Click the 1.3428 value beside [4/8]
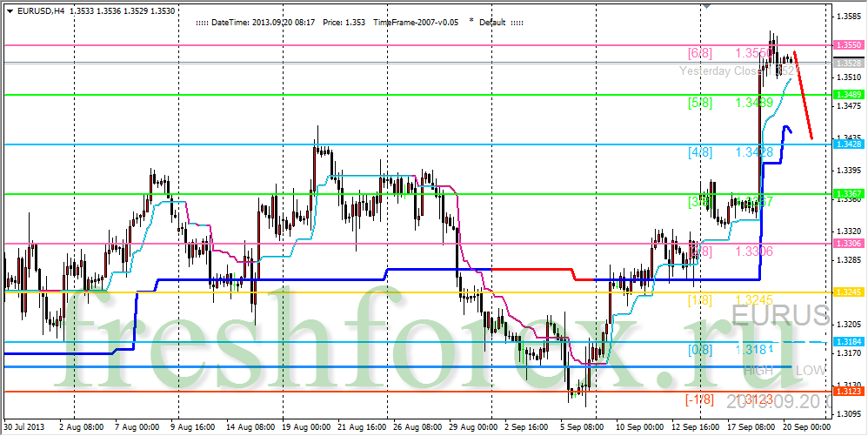The image size is (868, 436). click(754, 152)
